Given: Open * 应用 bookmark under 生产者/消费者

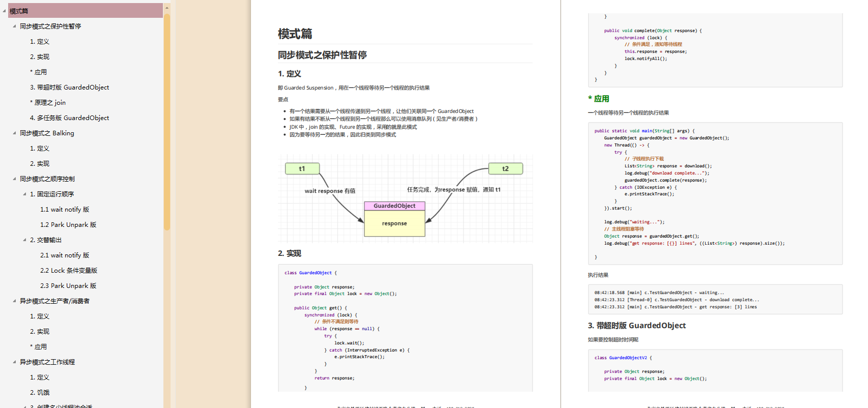Looking at the screenshot, I should 38,346.
